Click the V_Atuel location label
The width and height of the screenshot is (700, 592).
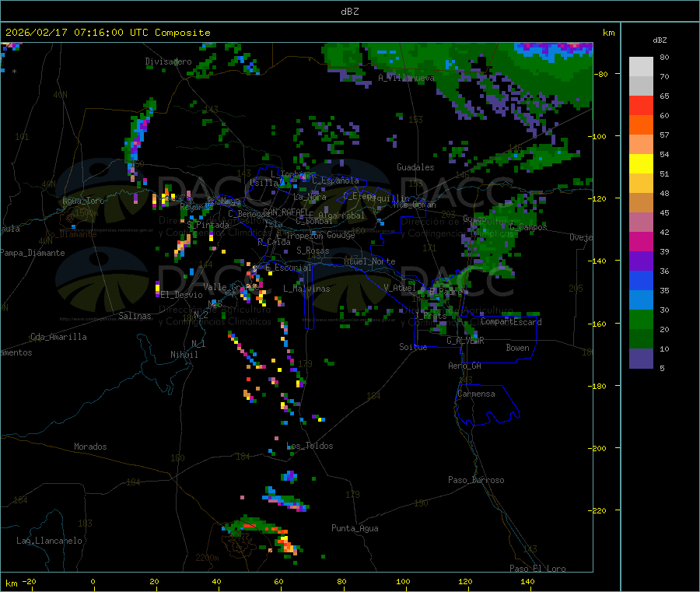(400, 288)
